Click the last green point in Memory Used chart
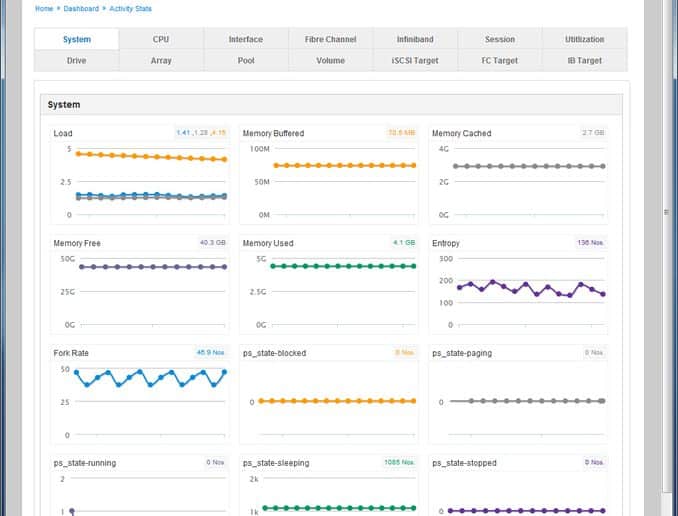 413,266
